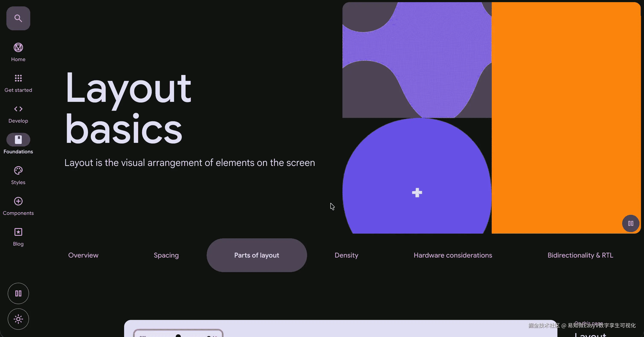
Task: Click the Foundations label
Action: 18,152
